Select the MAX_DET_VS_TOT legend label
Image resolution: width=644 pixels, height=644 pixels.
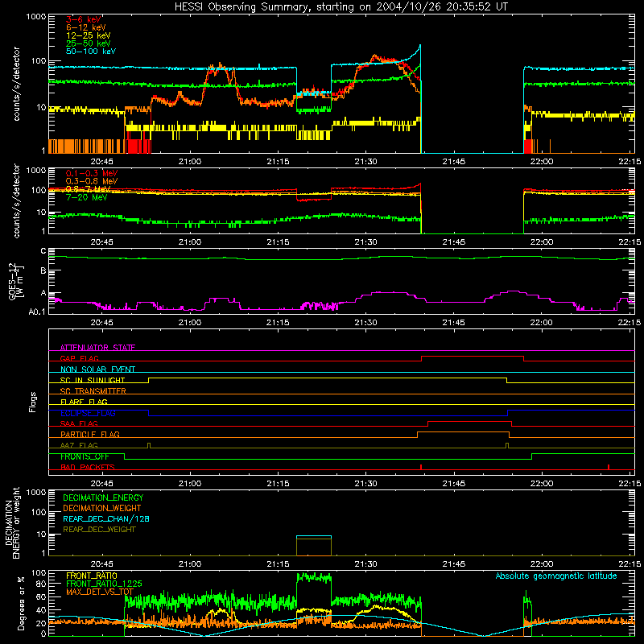point(100,592)
